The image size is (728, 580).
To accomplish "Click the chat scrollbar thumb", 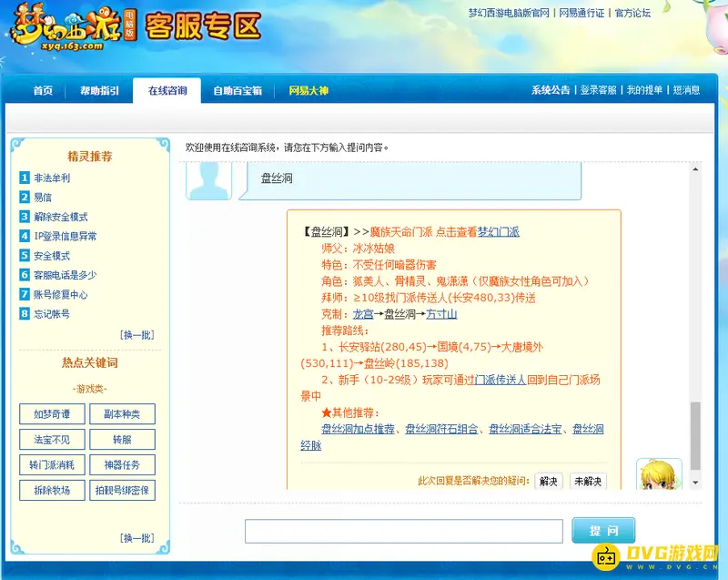I will pos(695,436).
